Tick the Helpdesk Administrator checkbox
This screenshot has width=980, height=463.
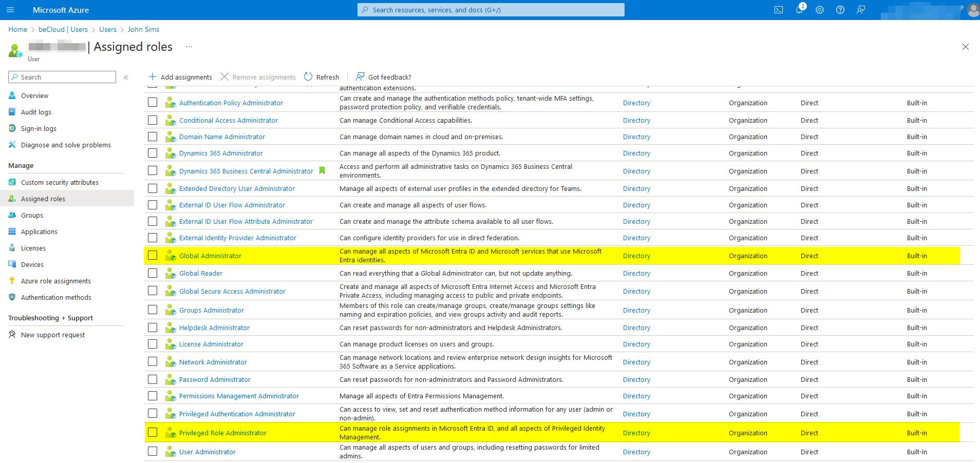tap(153, 327)
